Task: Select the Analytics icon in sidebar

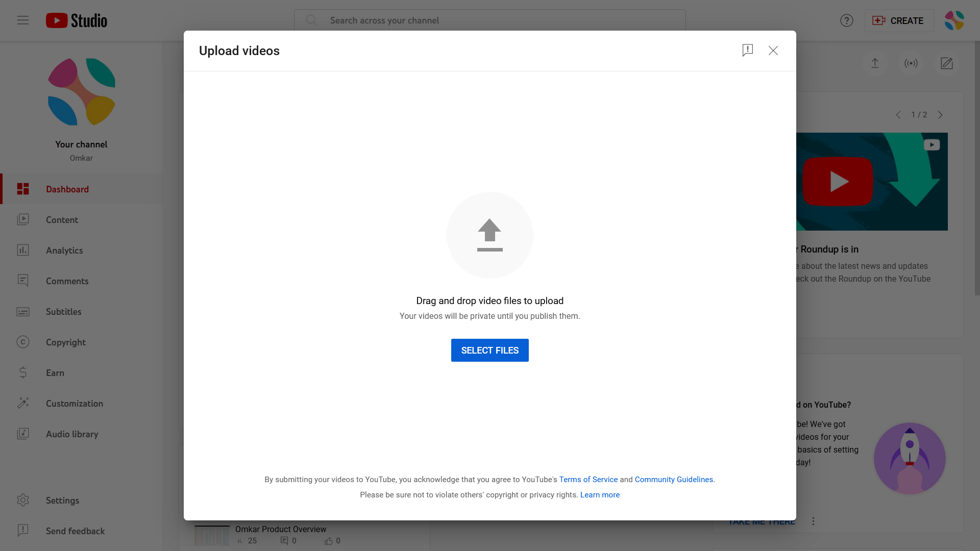Action: 23,251
